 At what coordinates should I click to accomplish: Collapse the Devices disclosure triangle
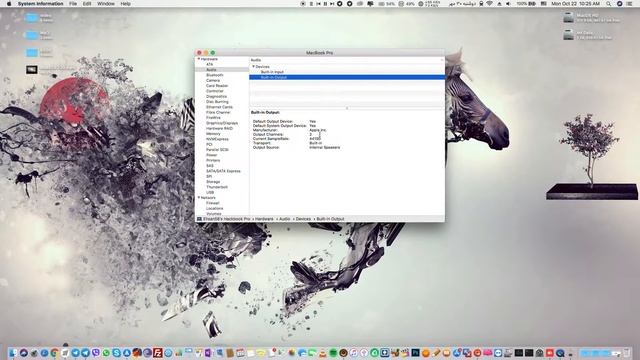253,67
